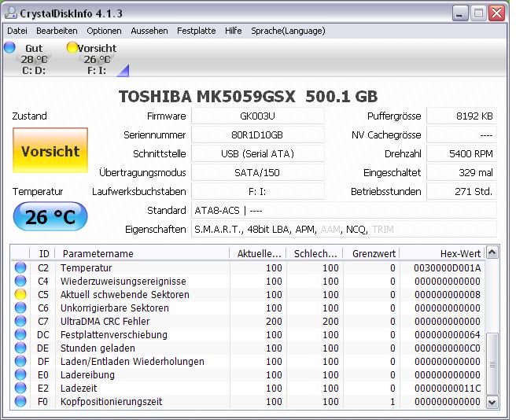The image size is (527, 420).
Task: Click the Laufwerksbuchstaben field F: I:
Action: [258, 191]
